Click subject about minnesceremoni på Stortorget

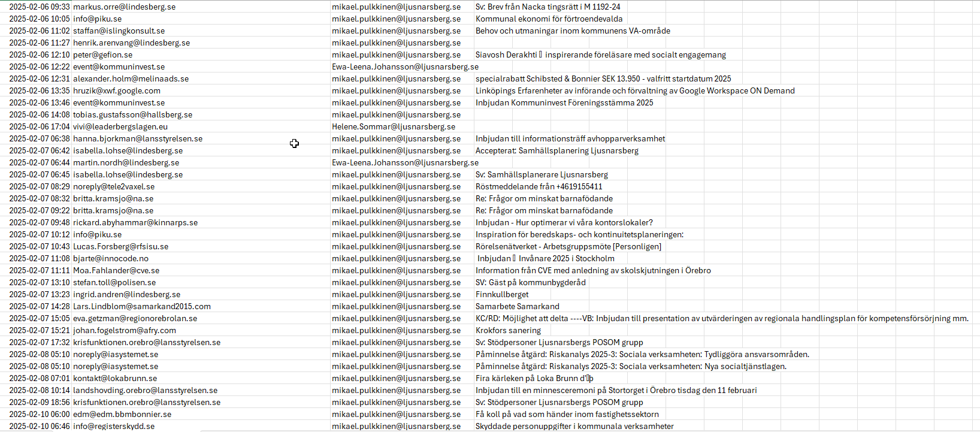click(x=616, y=390)
